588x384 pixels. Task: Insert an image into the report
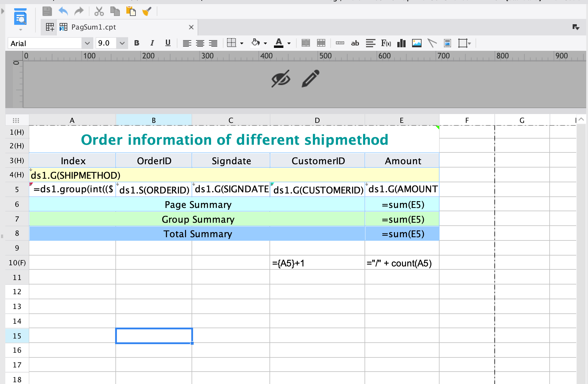[416, 43]
